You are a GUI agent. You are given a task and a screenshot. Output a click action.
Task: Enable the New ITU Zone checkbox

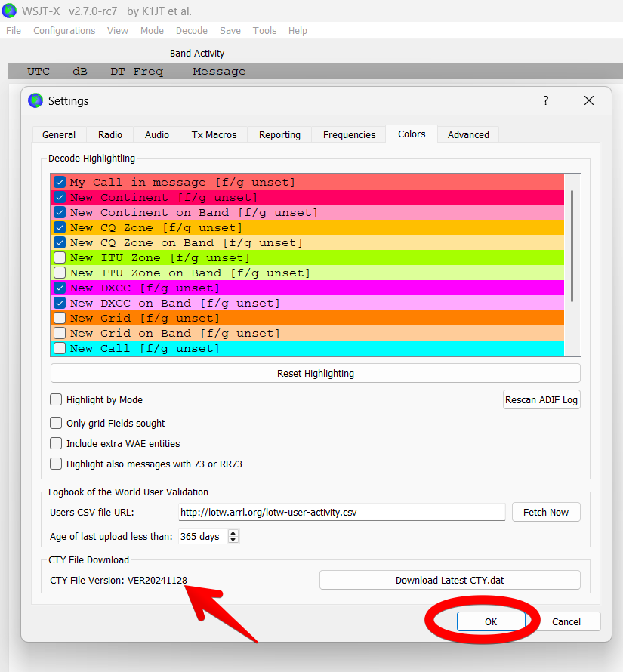coord(60,257)
